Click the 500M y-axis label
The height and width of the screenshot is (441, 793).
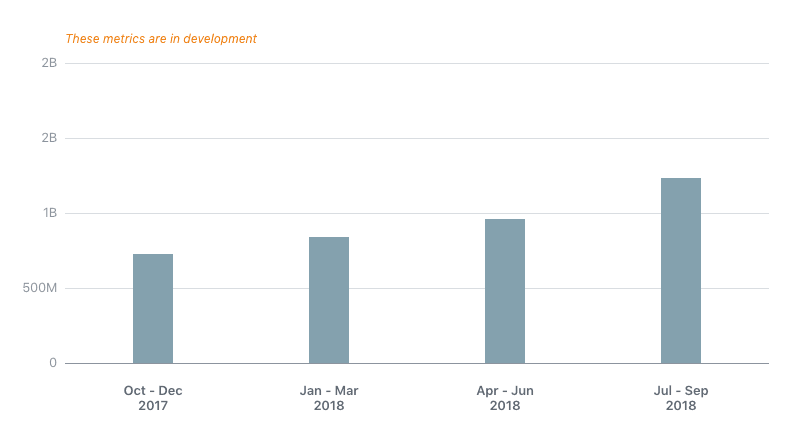click(x=39, y=288)
